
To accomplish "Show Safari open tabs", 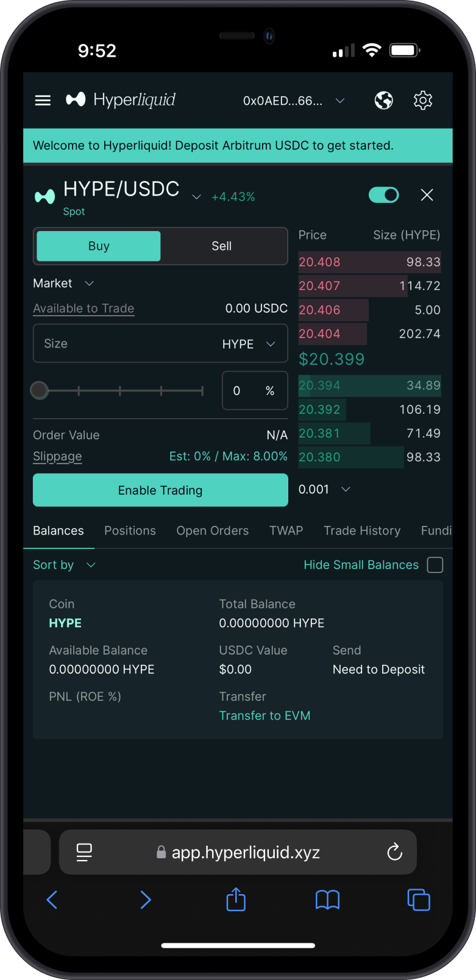I will pyautogui.click(x=419, y=900).
